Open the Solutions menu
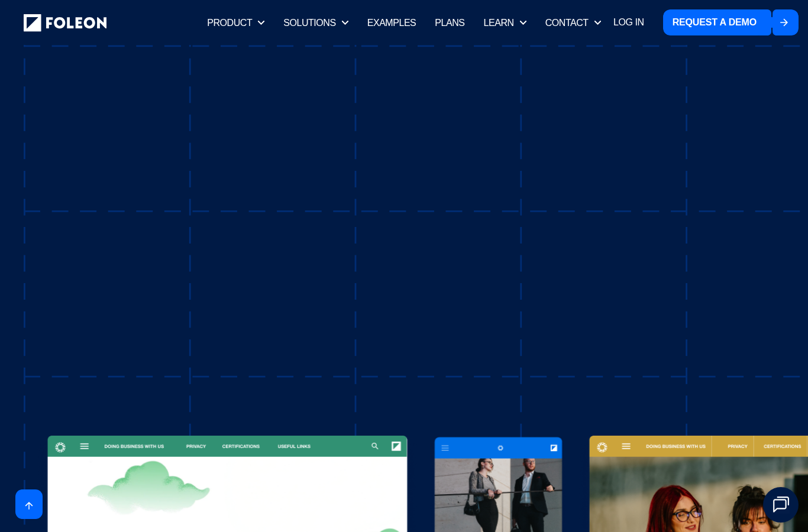This screenshot has height=532, width=808. [x=309, y=22]
